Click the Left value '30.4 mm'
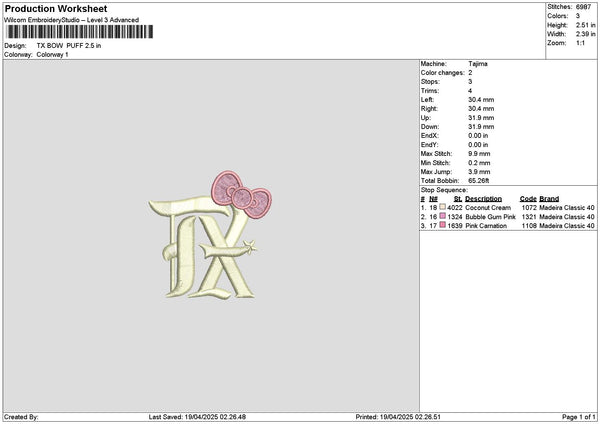 (481, 99)
